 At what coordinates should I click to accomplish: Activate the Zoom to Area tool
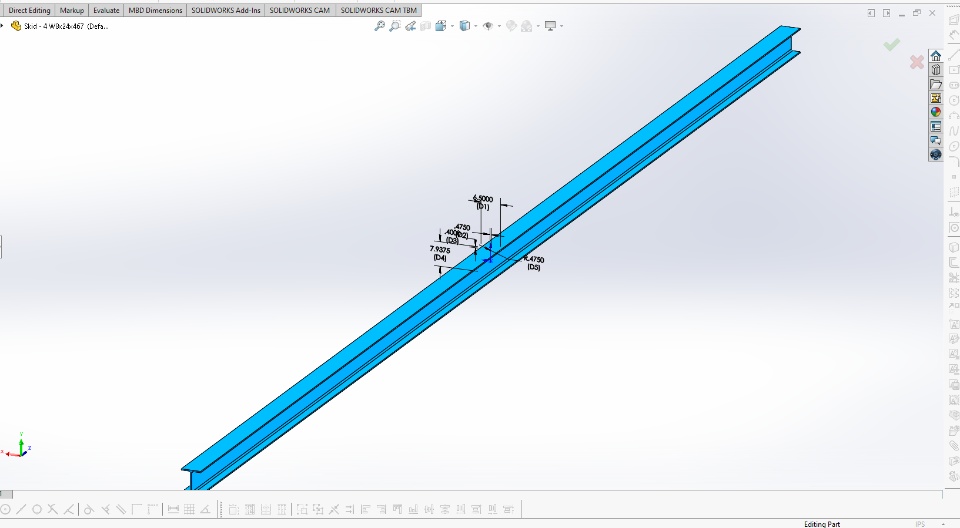tap(395, 26)
